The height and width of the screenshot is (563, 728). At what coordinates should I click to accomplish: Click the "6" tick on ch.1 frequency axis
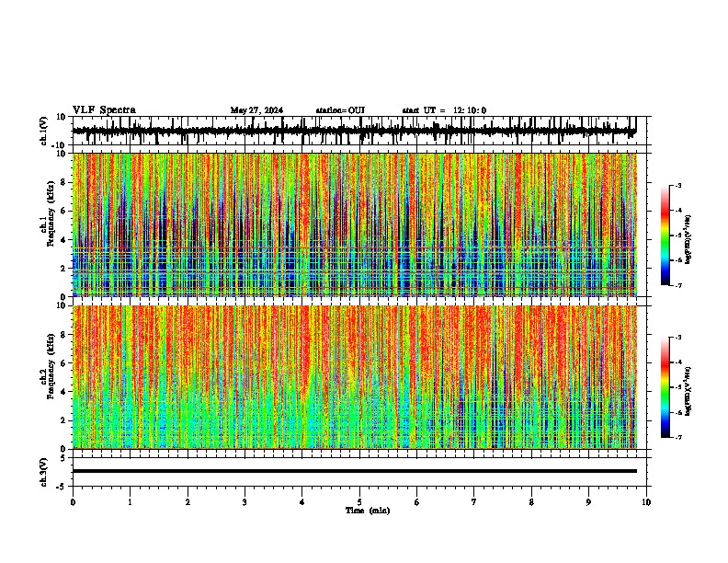pyautogui.click(x=64, y=211)
